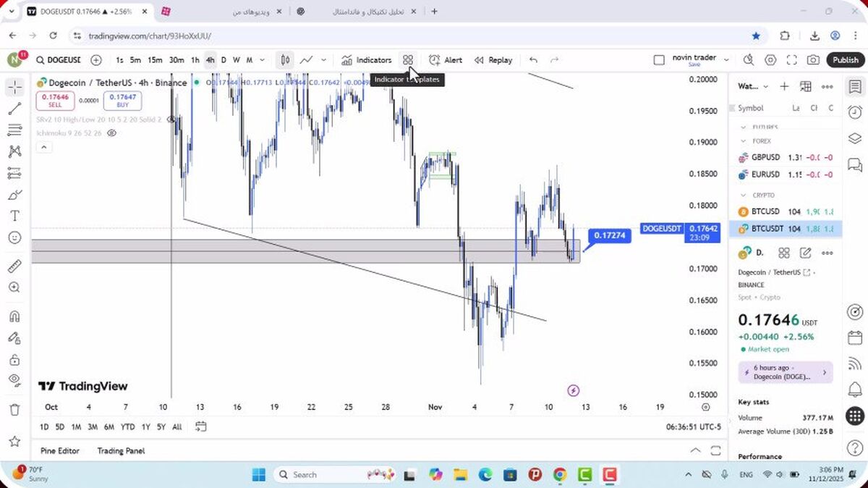
Task: Switch to the 5m timeframe
Action: pyautogui.click(x=135, y=60)
